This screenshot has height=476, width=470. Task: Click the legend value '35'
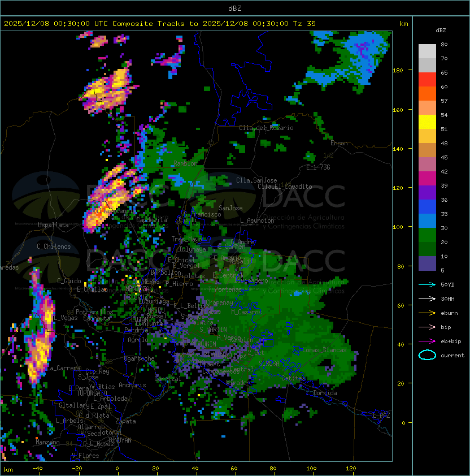[x=444, y=214]
